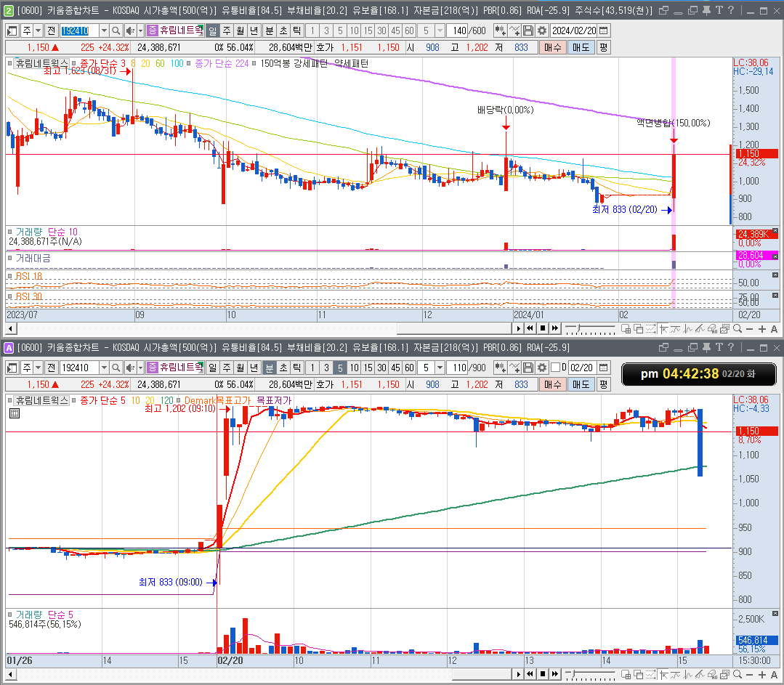Open chart settings gear in upper window

pos(542,31)
